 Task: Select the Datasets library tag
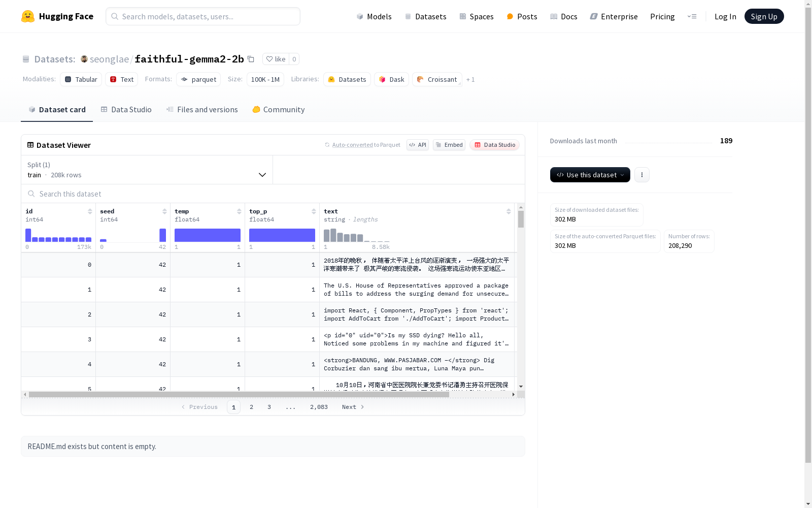[347, 79]
